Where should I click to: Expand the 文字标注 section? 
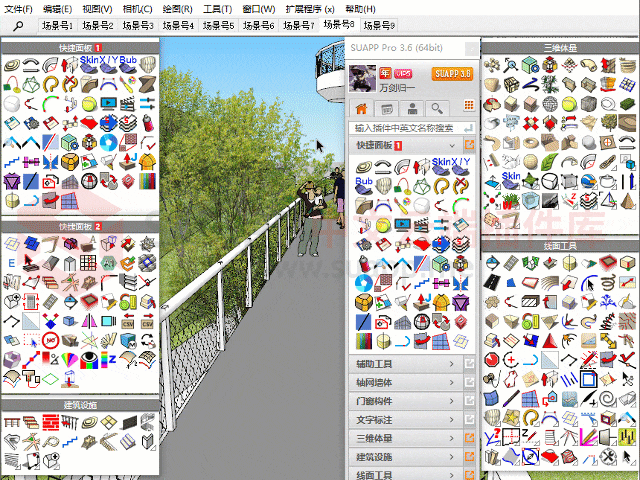click(452, 420)
